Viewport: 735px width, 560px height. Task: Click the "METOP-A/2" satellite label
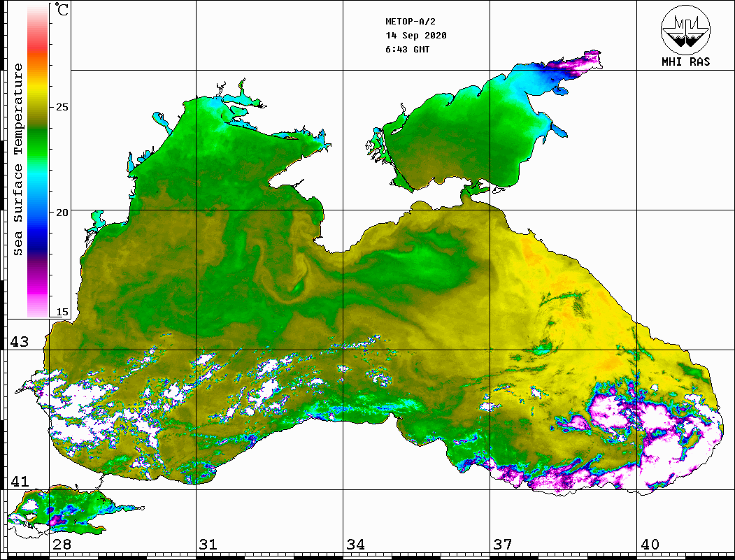click(x=411, y=22)
